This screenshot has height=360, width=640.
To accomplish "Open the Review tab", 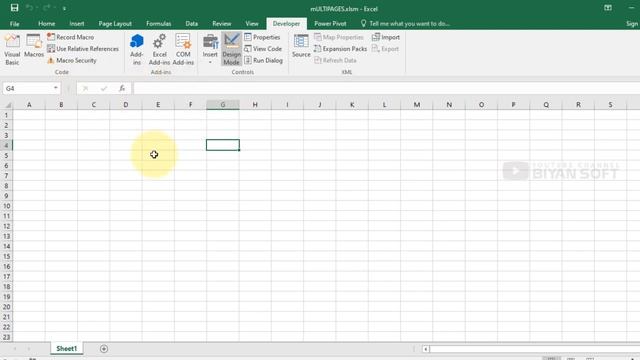I will click(x=222, y=24).
